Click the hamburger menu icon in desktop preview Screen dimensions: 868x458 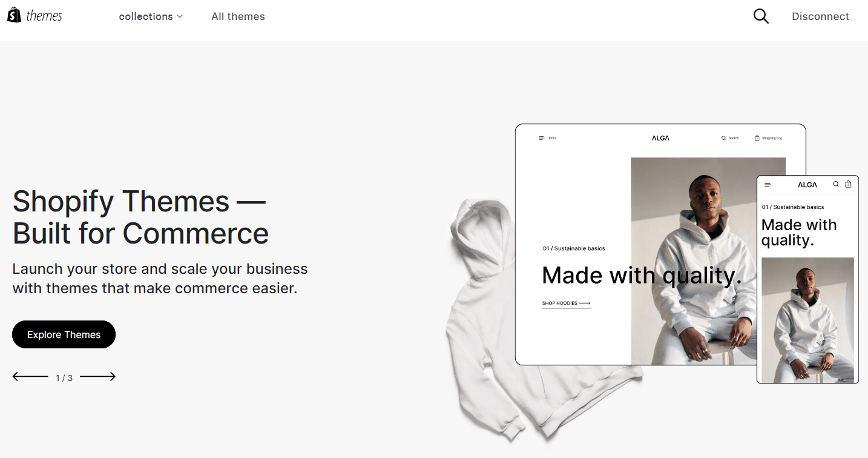pyautogui.click(x=542, y=138)
